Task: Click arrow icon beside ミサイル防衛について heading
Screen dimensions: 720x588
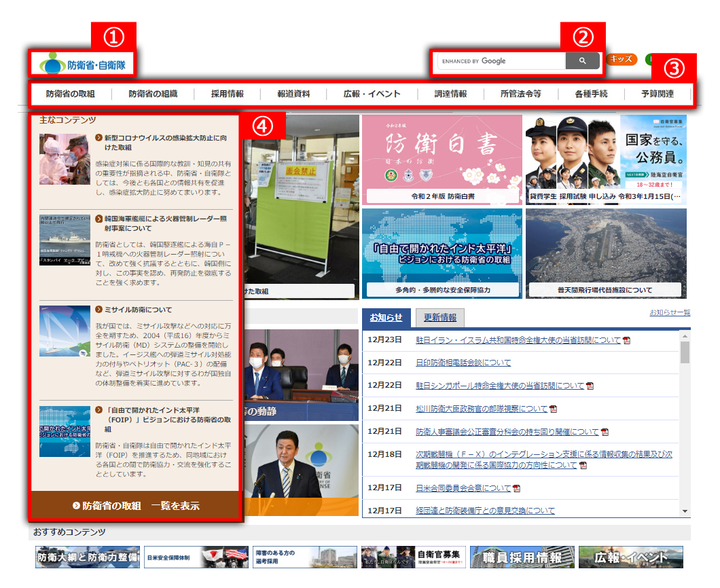Action: [98, 310]
